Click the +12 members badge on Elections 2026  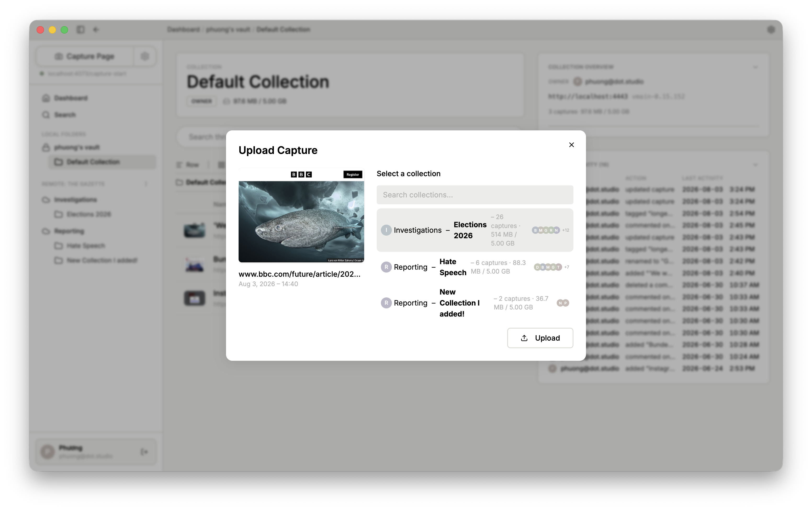click(x=566, y=230)
